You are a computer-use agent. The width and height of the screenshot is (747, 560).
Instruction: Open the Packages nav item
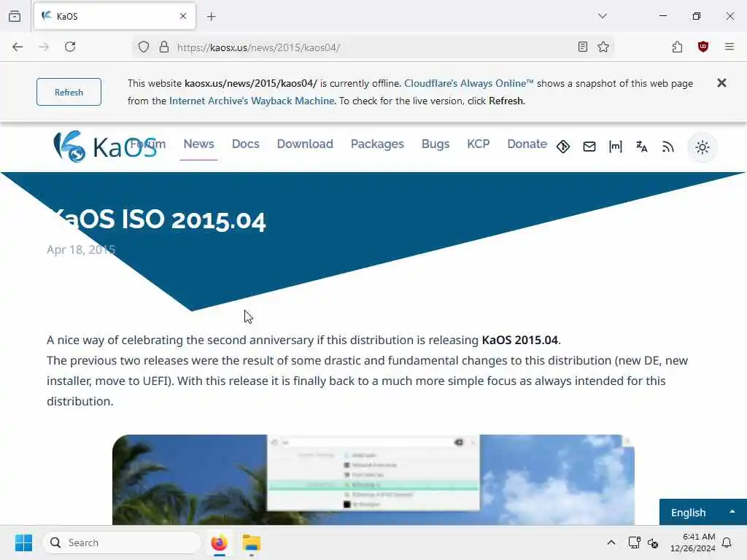377,144
